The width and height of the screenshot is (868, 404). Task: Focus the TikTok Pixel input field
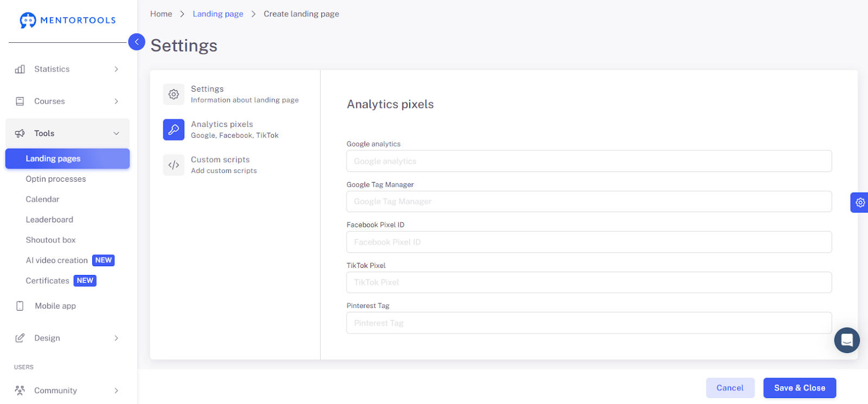click(589, 283)
